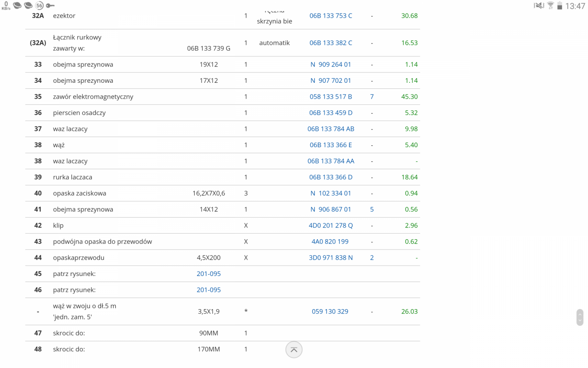Open part number 06B 133 366 E
This screenshot has width=588, height=368.
(331, 145)
